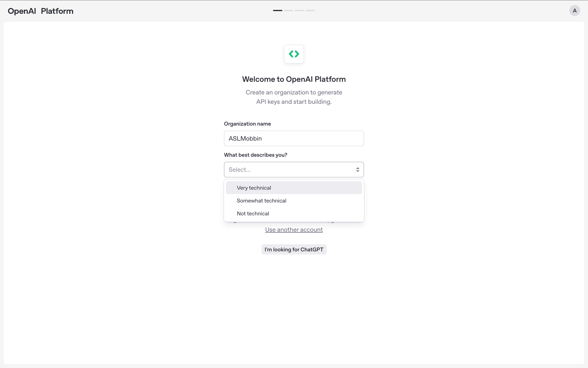Image resolution: width=588 pixels, height=368 pixels.
Task: Choose 'Very technical' option
Action: point(294,188)
